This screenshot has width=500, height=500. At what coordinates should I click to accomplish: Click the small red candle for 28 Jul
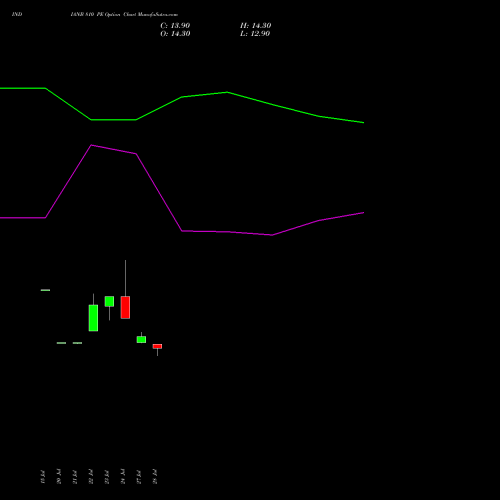click(157, 346)
